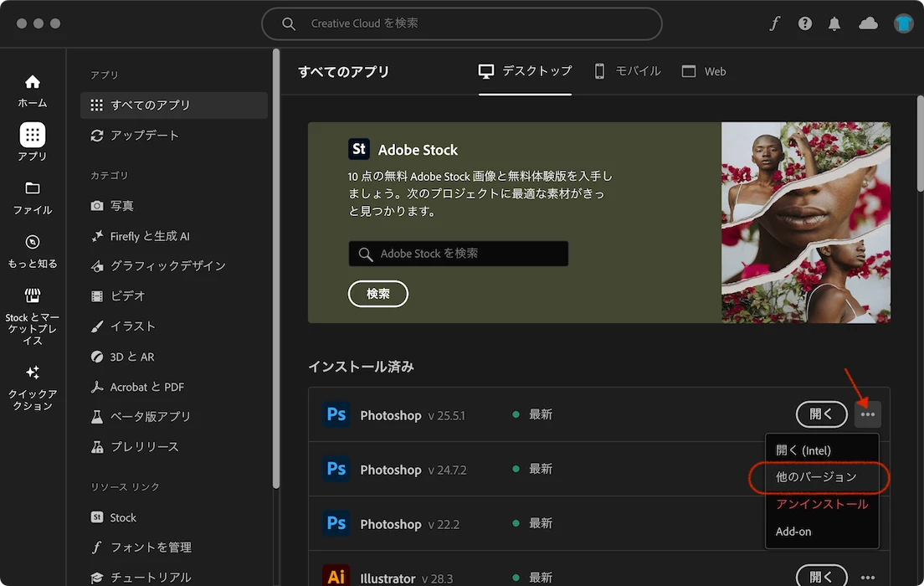Open the user profile avatar
924x586 pixels.
pyautogui.click(x=903, y=23)
